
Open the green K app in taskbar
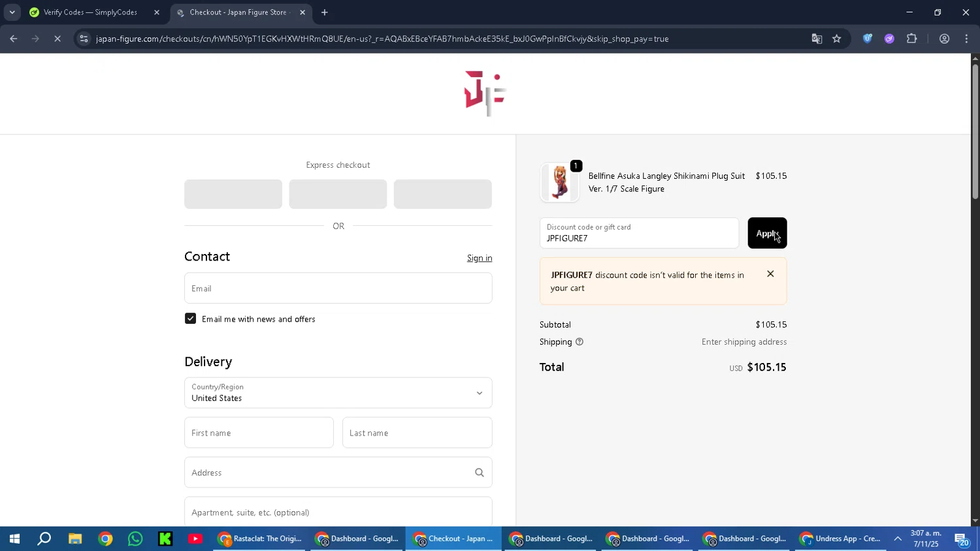pos(165,539)
